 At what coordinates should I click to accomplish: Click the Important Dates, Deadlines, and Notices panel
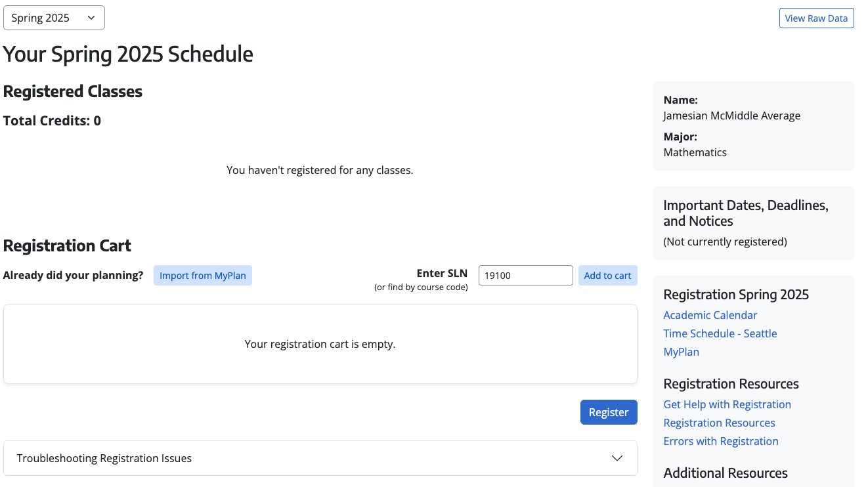pyautogui.click(x=753, y=223)
